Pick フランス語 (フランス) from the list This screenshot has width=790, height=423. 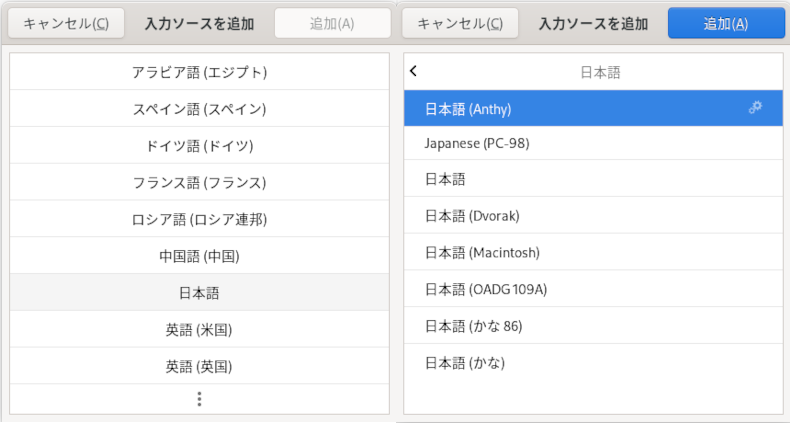(200, 182)
